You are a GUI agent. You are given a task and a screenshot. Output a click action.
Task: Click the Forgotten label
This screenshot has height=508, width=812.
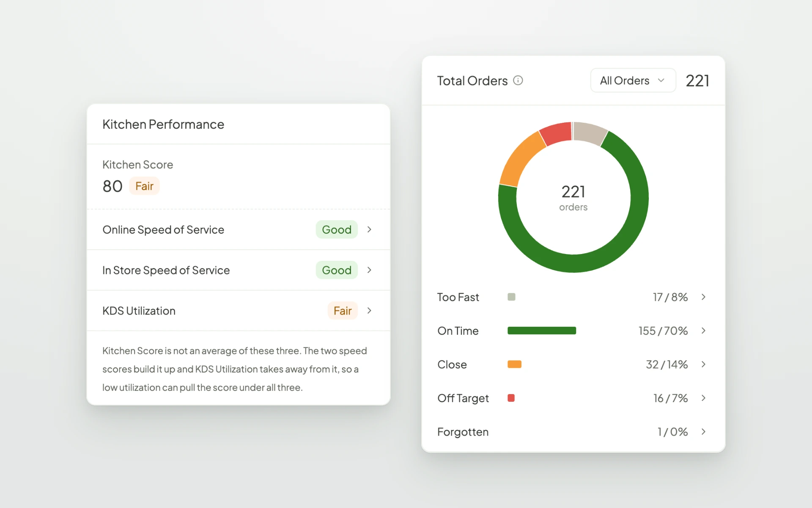click(463, 432)
